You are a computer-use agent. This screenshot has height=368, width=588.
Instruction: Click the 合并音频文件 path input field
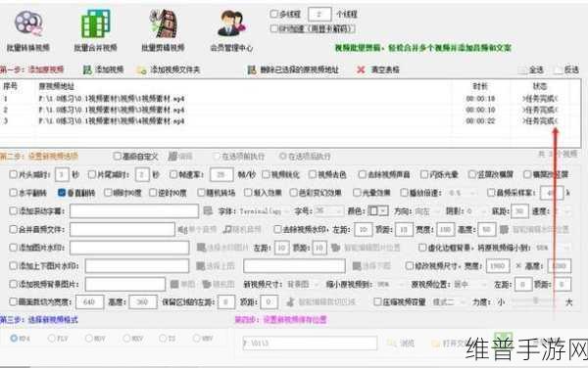pos(122,229)
